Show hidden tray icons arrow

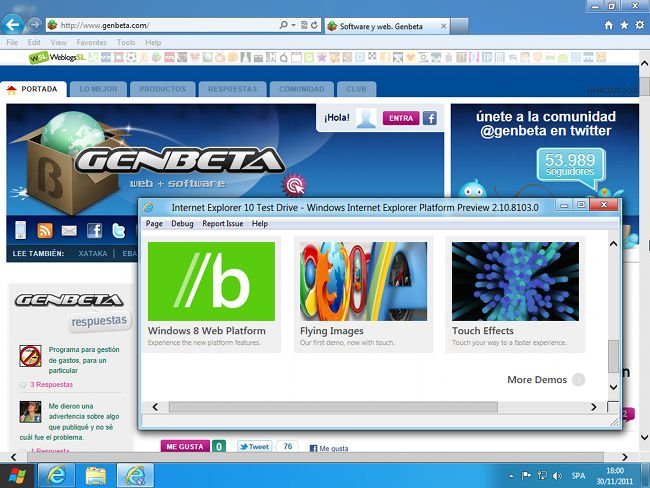(x=511, y=476)
